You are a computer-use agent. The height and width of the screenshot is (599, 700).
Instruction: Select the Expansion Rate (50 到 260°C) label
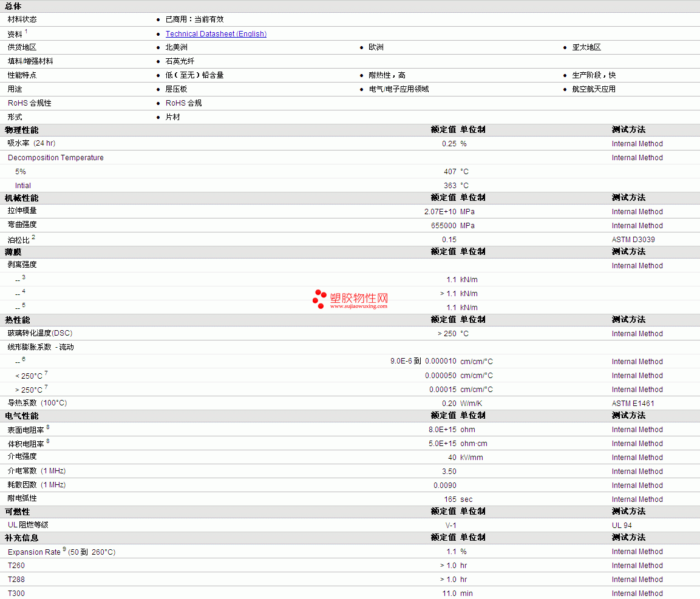[61, 552]
